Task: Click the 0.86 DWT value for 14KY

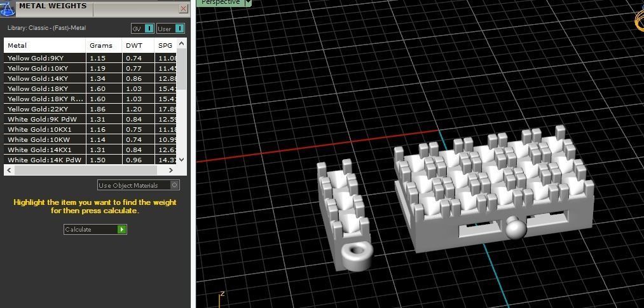Action: (134, 78)
